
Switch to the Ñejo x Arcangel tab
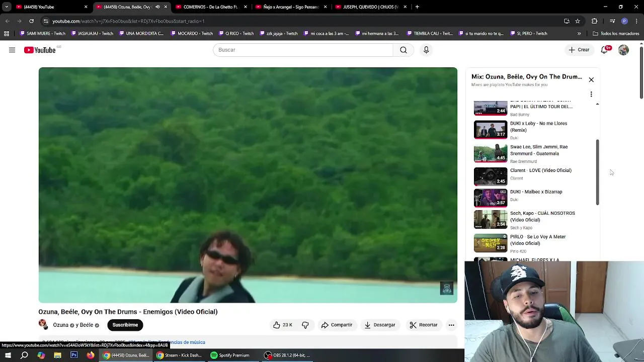click(x=291, y=7)
